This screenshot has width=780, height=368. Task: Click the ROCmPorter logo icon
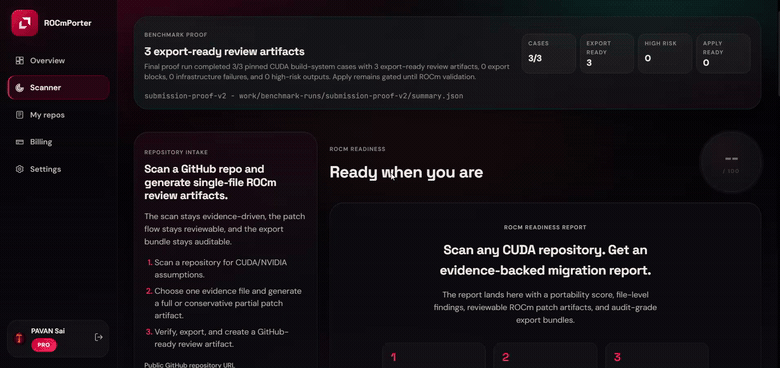(24, 23)
